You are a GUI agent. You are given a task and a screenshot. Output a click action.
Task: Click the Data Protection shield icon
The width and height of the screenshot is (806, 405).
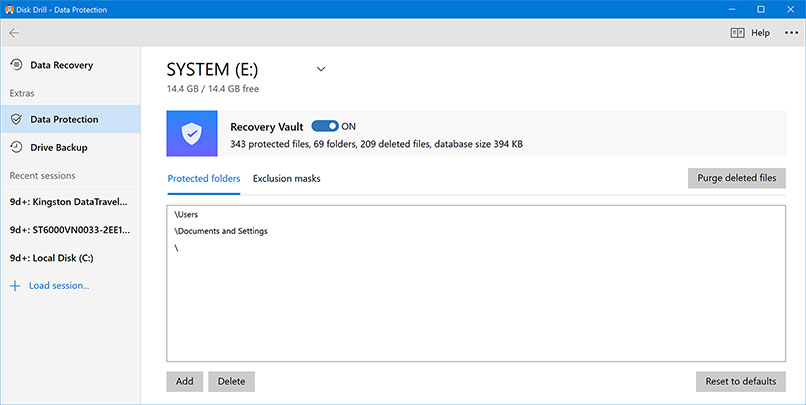pos(16,119)
